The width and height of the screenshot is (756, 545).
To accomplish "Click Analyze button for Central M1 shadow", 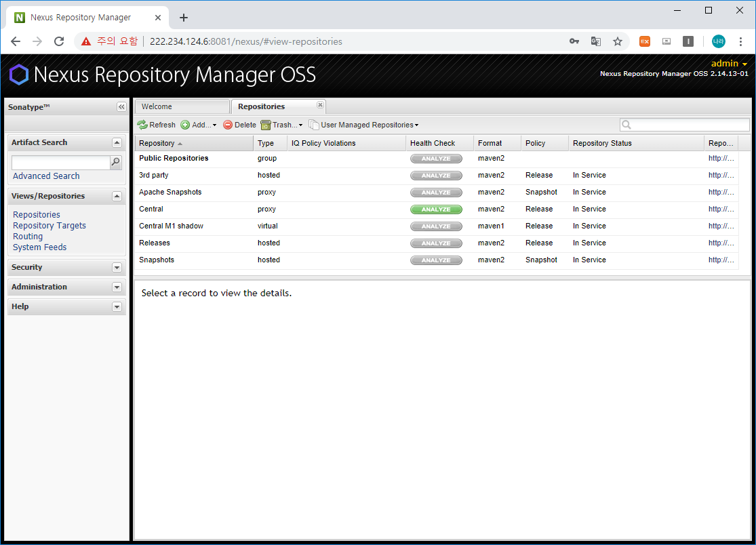I will 436,226.
